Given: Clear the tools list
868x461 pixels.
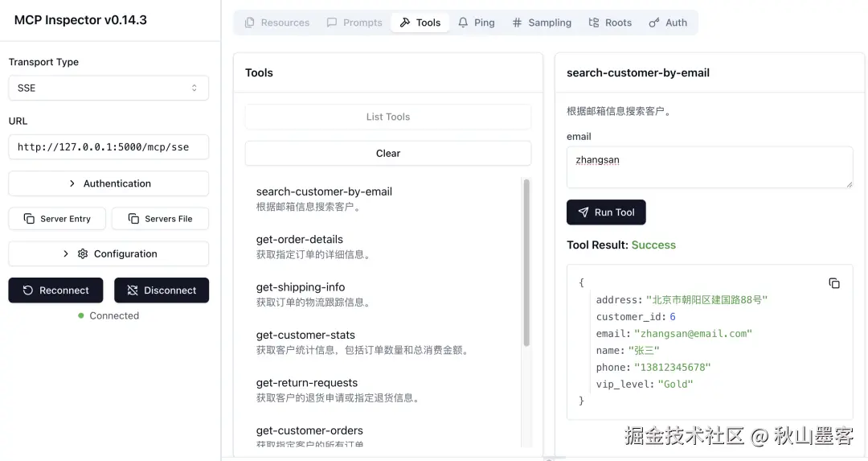Looking at the screenshot, I should 388,154.
